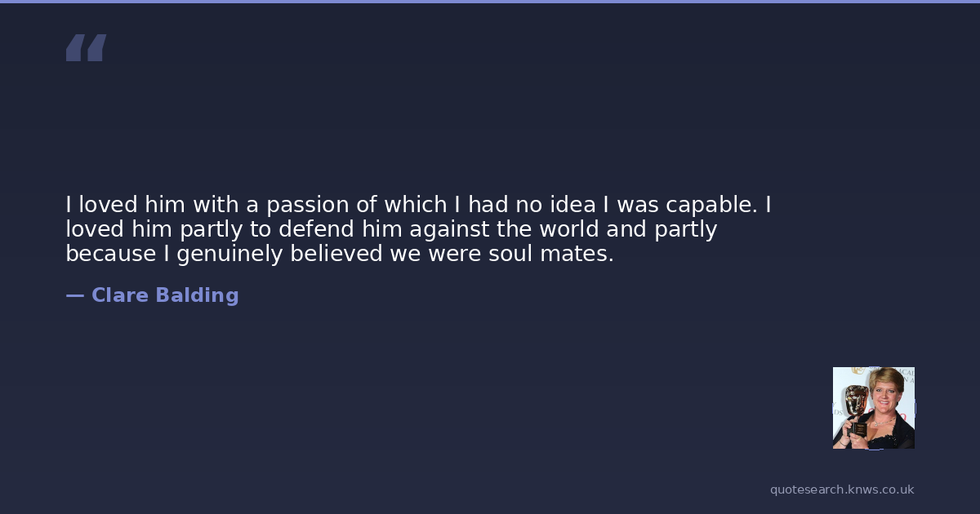Click the em dash before the author name
The width and height of the screenshot is (980, 514).
point(74,295)
